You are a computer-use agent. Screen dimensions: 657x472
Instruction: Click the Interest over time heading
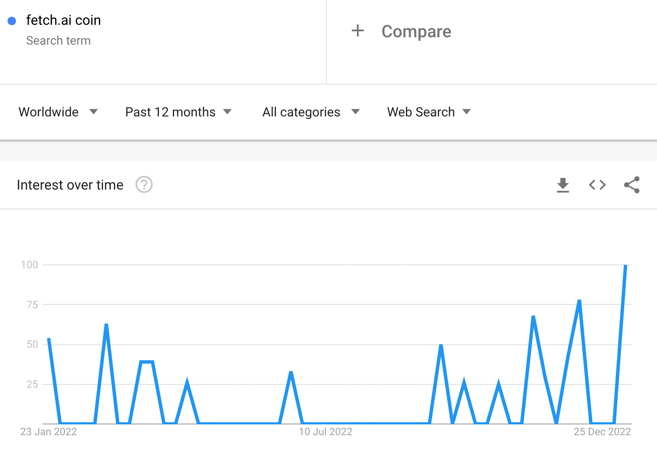click(x=70, y=185)
